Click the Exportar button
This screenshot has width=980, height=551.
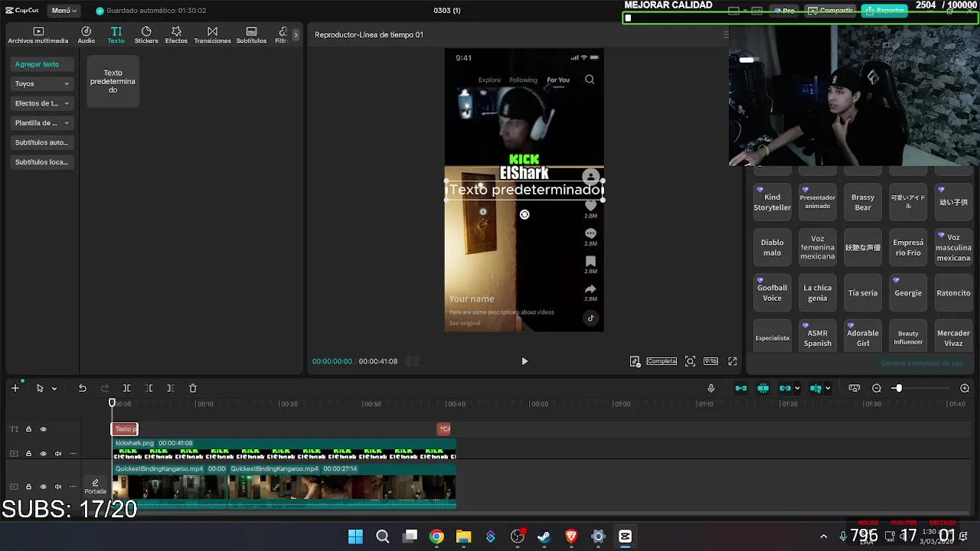885,11
